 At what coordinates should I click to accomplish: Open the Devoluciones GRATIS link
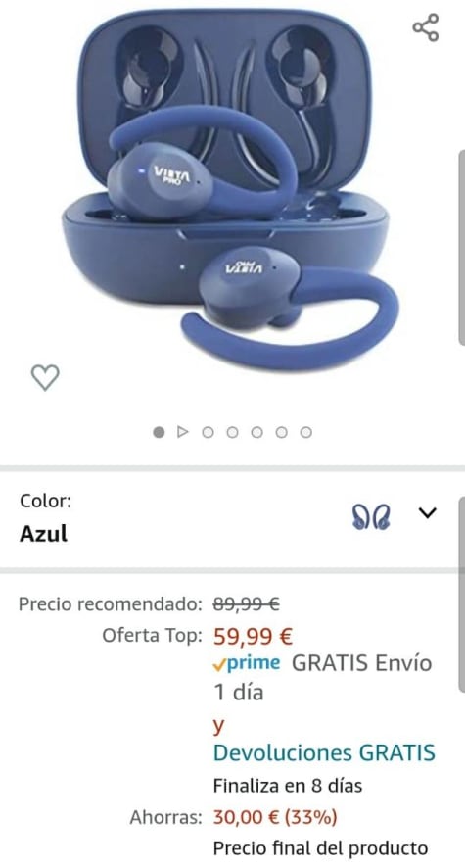(324, 752)
